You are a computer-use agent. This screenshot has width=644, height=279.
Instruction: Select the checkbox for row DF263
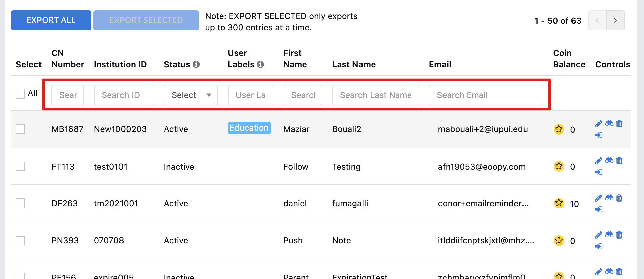click(x=20, y=203)
